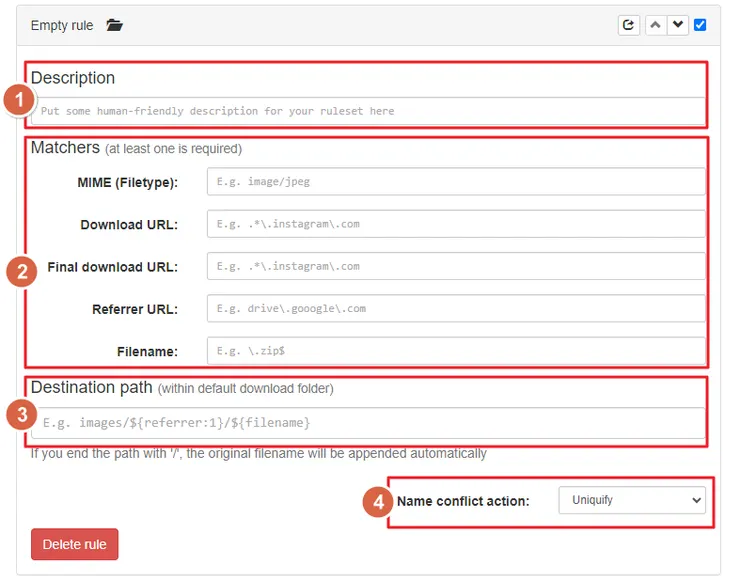The image size is (740, 579).
Task: Click the Matchers heading text
Action: 65,148
